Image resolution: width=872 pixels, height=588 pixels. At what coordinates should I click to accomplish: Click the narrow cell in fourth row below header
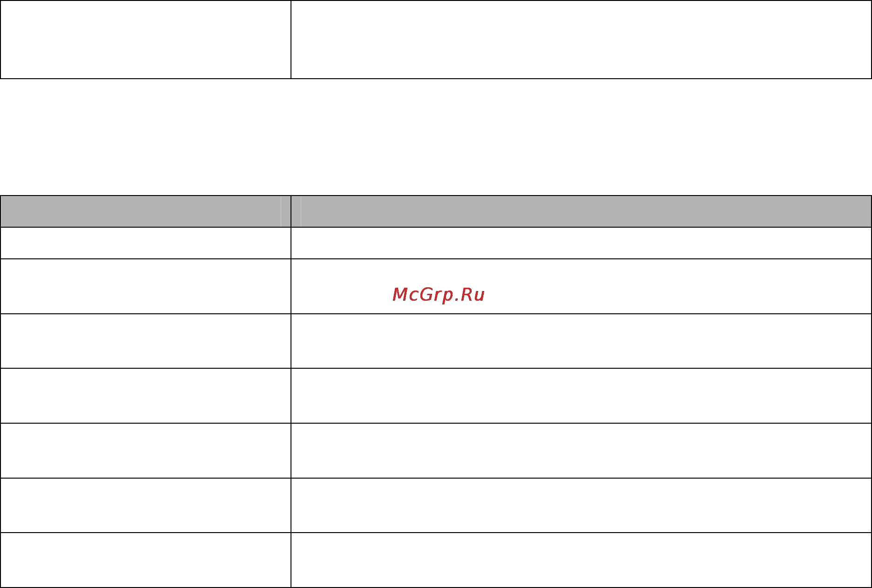point(146,396)
